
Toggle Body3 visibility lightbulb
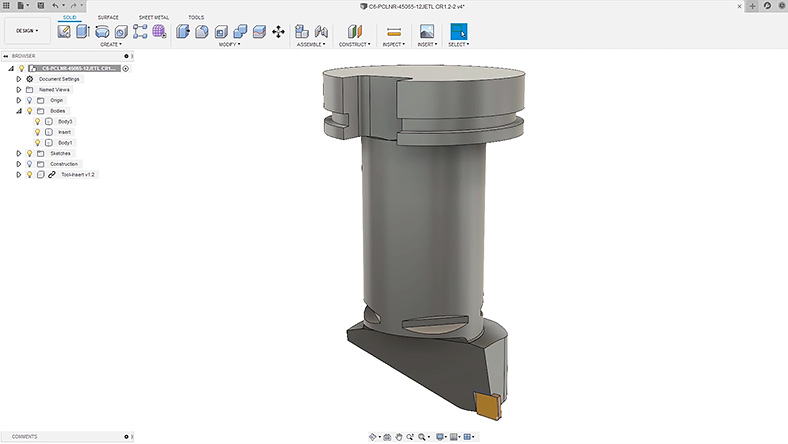pyautogui.click(x=38, y=121)
